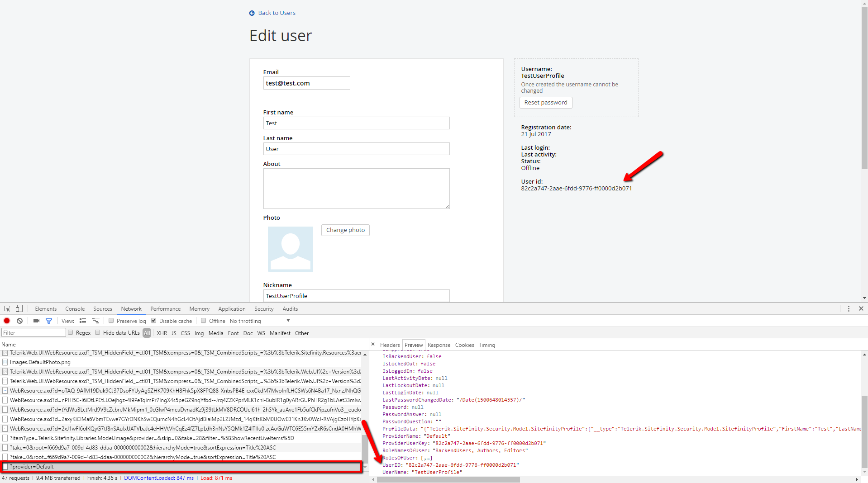The height and width of the screenshot is (483, 868).
Task: Switch to large request rows view
Action: pos(83,321)
